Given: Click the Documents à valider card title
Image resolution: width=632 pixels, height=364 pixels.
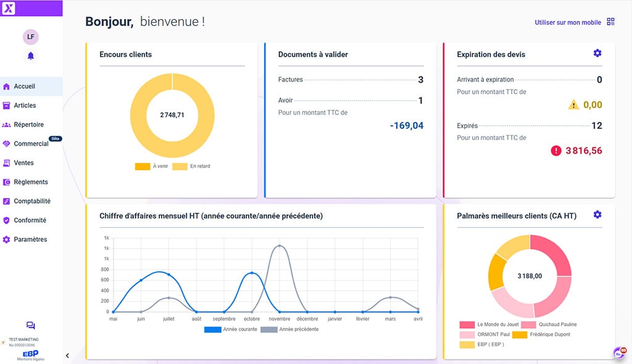Looking at the screenshot, I should (313, 54).
